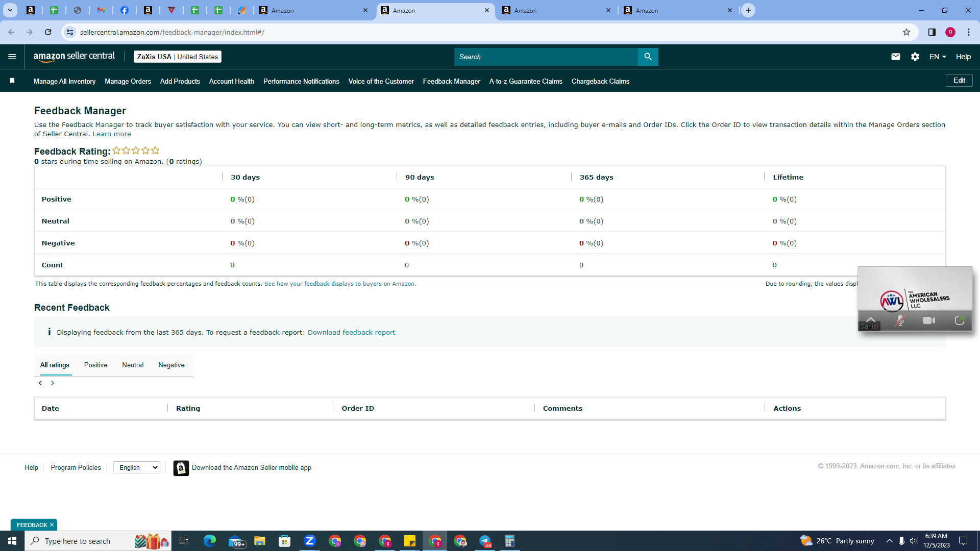This screenshot has width=980, height=551.
Task: Click the search magnifier button
Action: click(648, 57)
